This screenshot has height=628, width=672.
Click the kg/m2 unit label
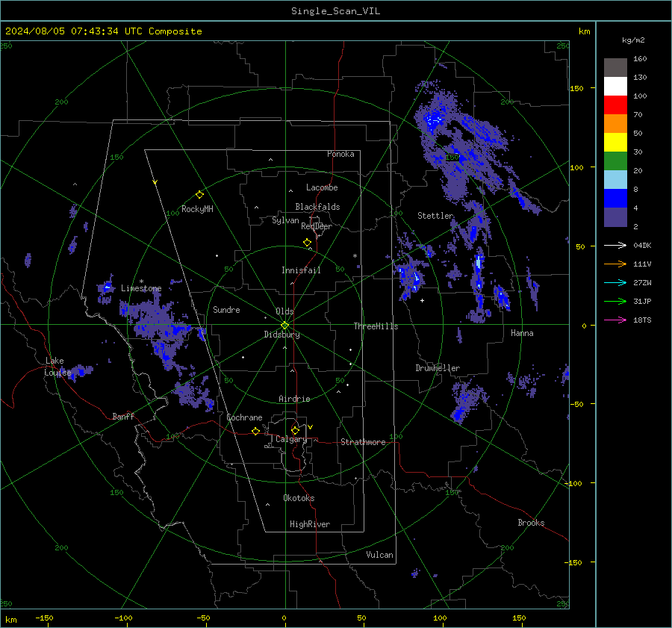pos(633,40)
